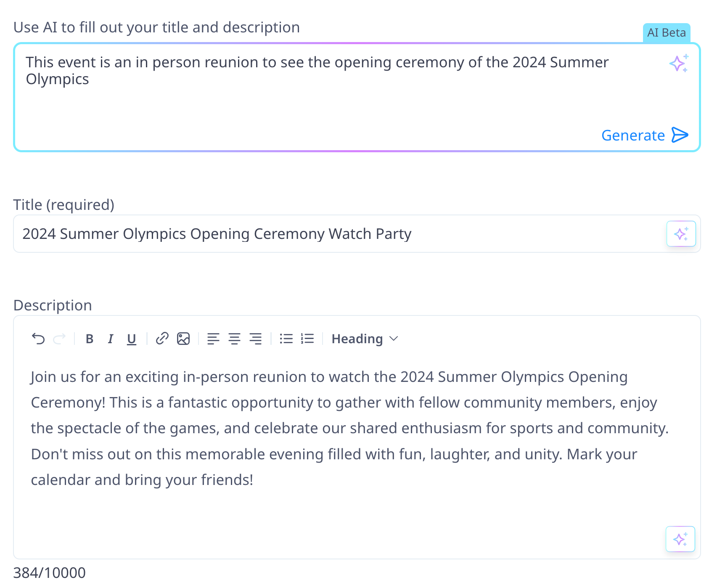Align description text to the left
725x588 pixels.
coord(213,339)
